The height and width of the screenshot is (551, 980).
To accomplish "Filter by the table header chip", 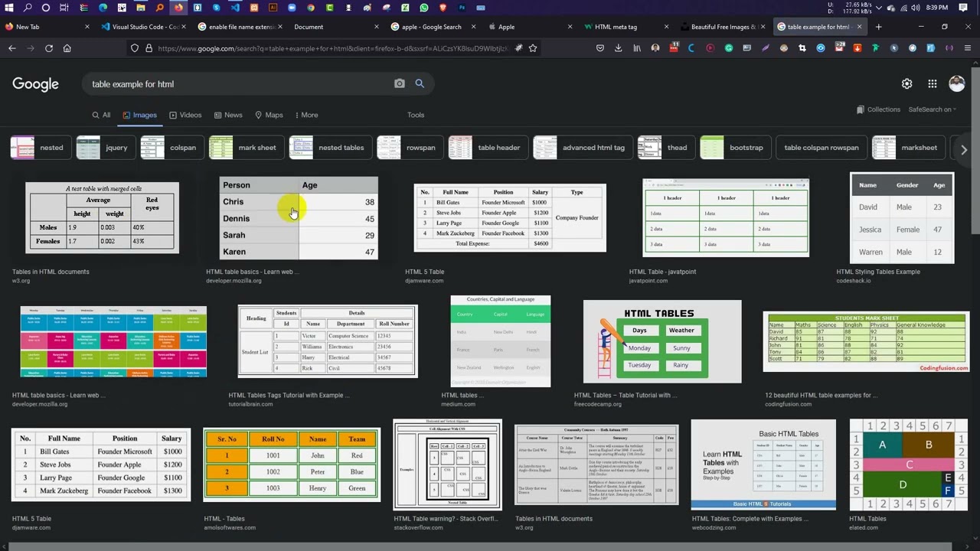I will [489, 148].
